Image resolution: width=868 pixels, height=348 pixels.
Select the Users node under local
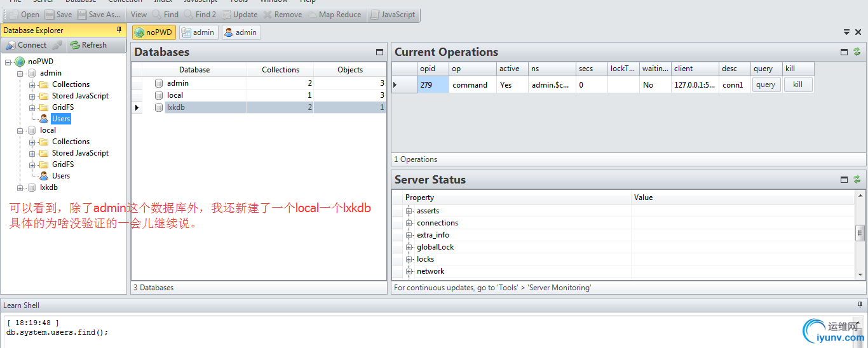coord(61,176)
